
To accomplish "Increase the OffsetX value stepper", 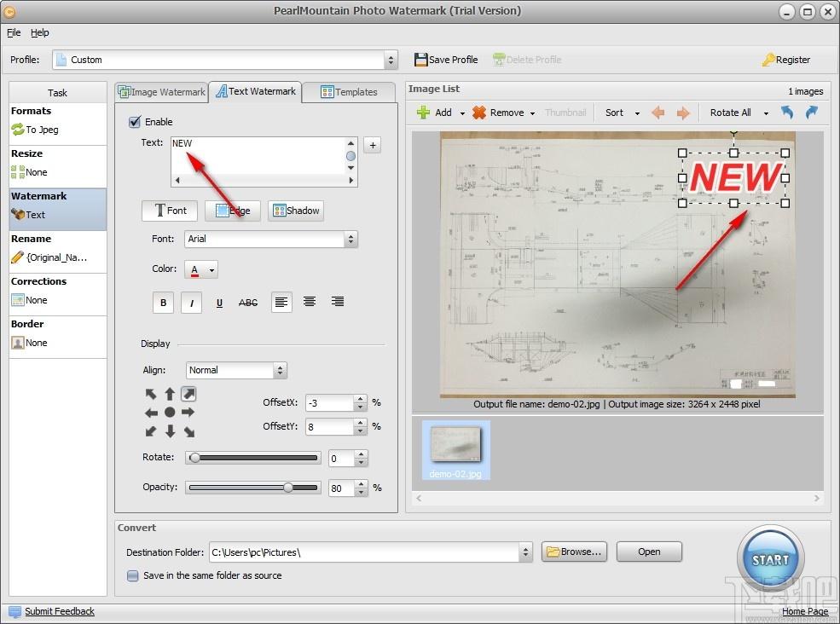I will pyautogui.click(x=361, y=399).
